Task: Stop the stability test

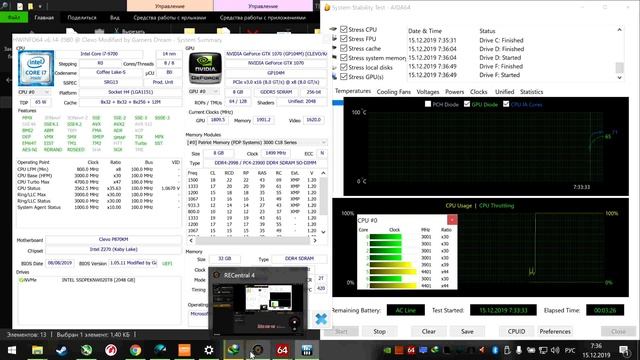Action: point(380,331)
